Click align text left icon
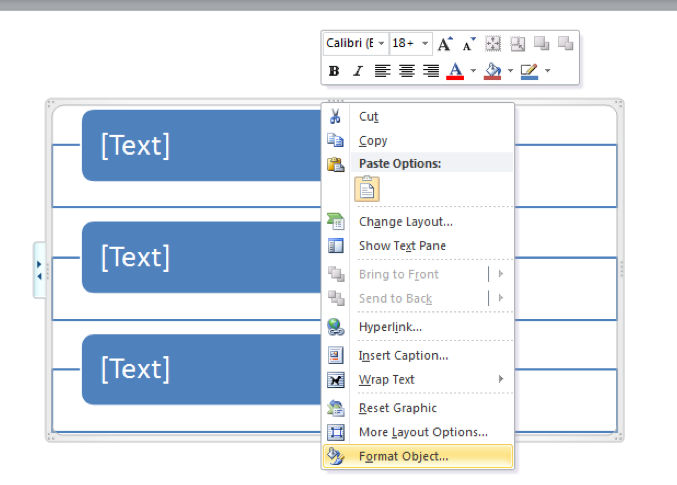677x485 pixels. 383,71
